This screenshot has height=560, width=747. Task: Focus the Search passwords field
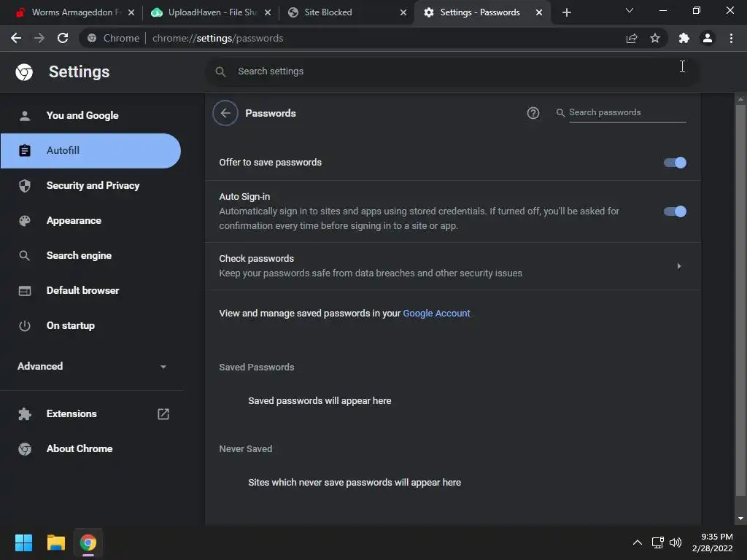click(x=627, y=113)
